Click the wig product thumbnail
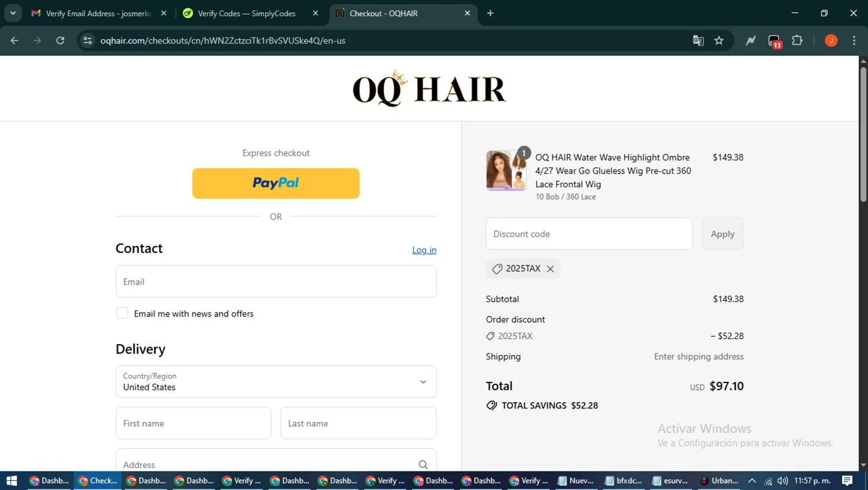Image resolution: width=868 pixels, height=490 pixels. point(506,171)
